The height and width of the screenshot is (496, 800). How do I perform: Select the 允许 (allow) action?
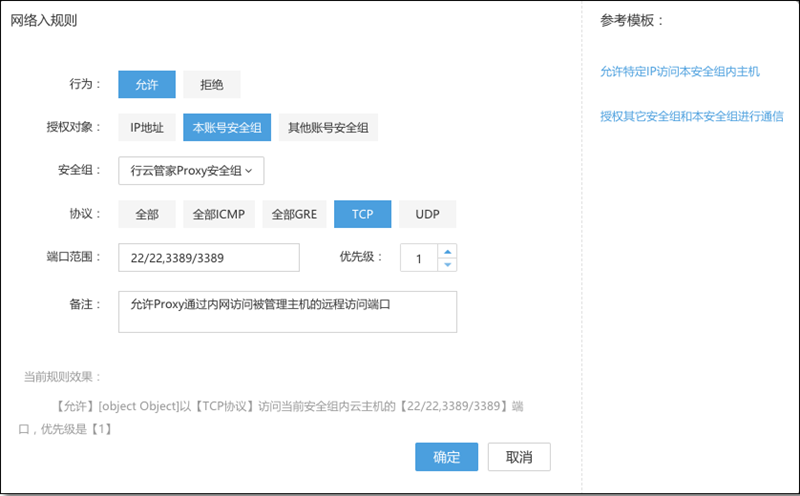click(x=147, y=84)
